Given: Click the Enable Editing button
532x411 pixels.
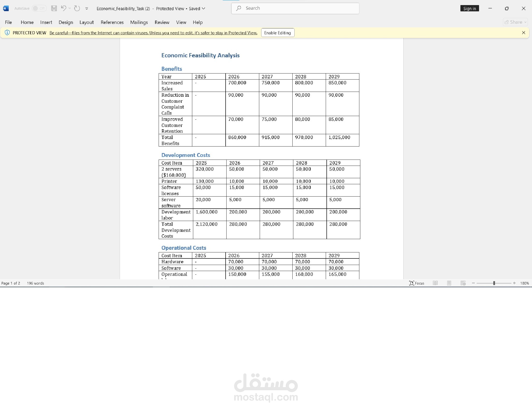Looking at the screenshot, I should [277, 33].
